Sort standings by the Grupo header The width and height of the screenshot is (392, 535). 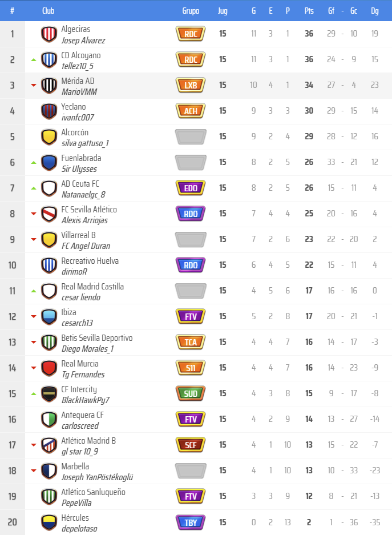[x=191, y=11]
